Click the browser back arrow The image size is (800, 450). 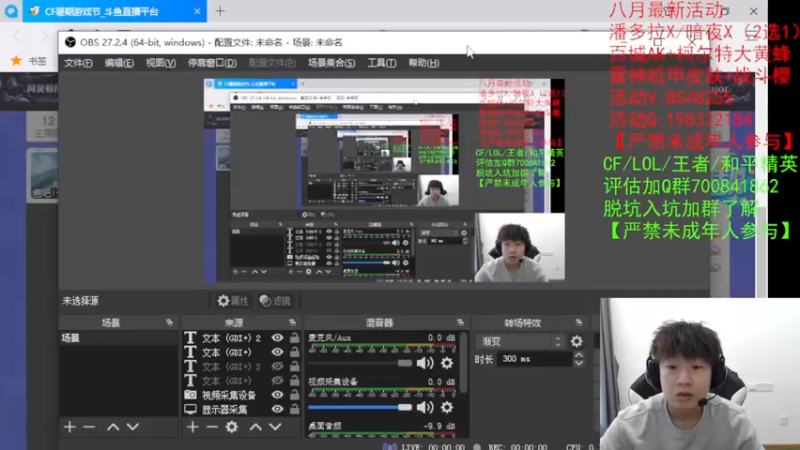pos(16,36)
